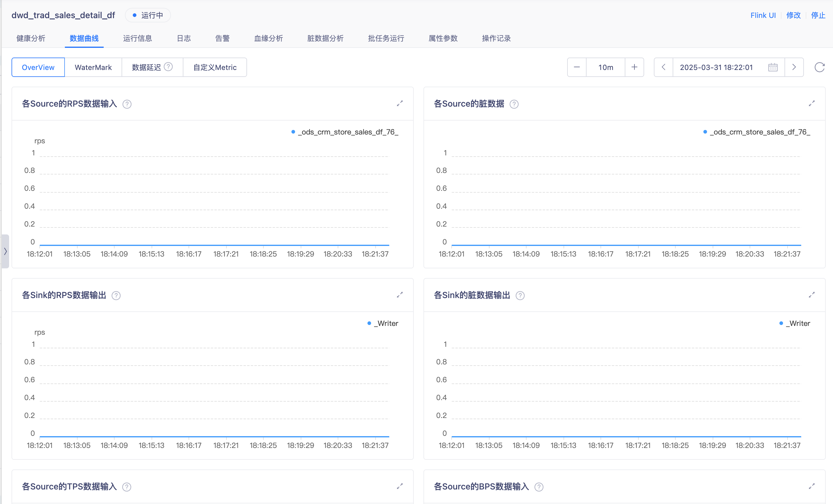Toggle _ods_crm_store_sales_df_76_ legend in RPS input chart
The height and width of the screenshot is (504, 833).
[345, 132]
